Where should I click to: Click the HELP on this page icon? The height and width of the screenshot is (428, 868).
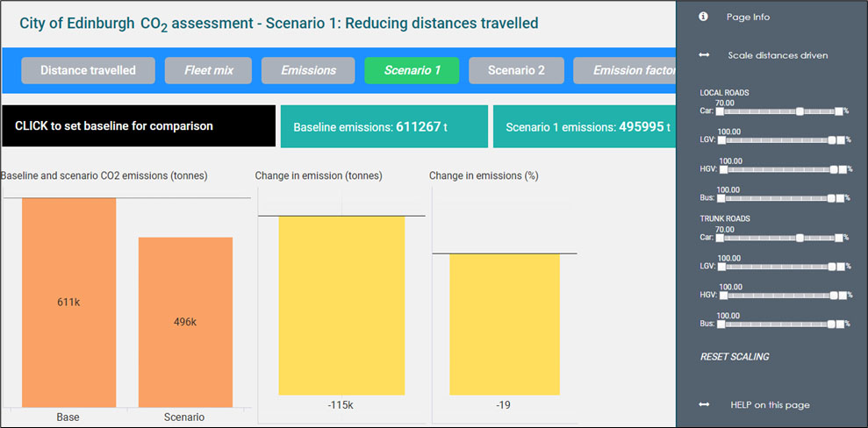[x=703, y=404]
